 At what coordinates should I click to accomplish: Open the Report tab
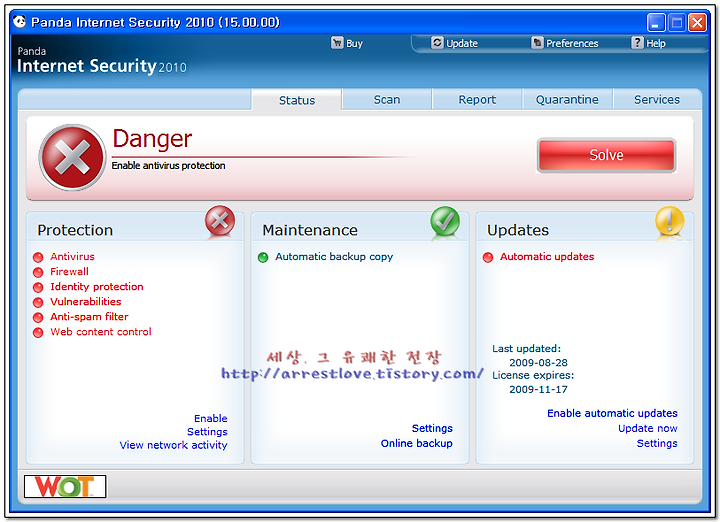click(x=477, y=100)
